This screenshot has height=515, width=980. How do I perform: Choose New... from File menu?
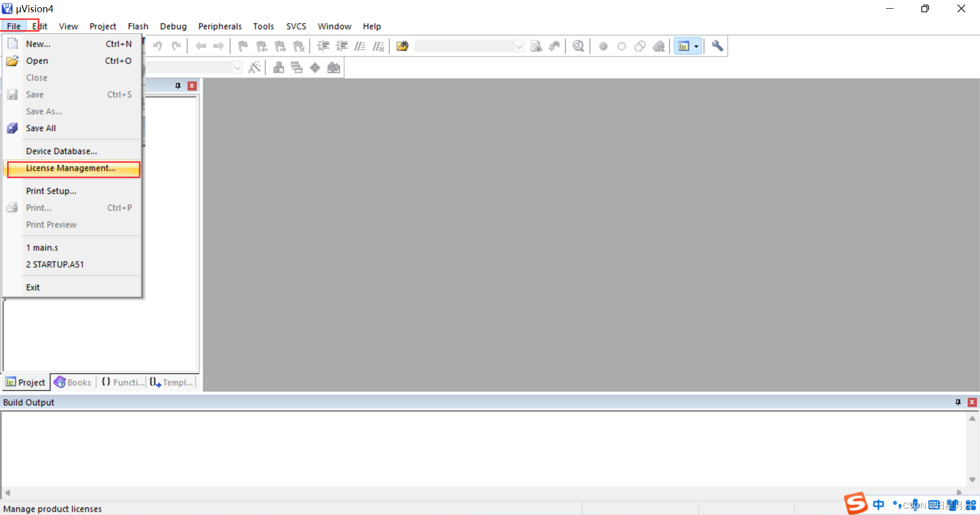pos(72,44)
